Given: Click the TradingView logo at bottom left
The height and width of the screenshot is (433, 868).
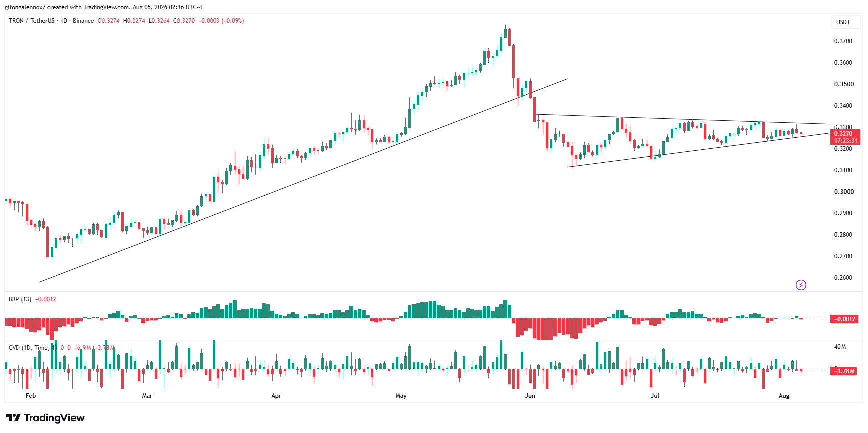Looking at the screenshot, I should pyautogui.click(x=45, y=418).
